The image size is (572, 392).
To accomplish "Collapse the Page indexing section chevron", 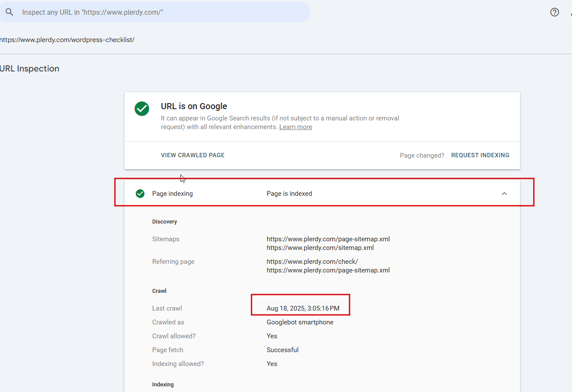I will point(504,194).
